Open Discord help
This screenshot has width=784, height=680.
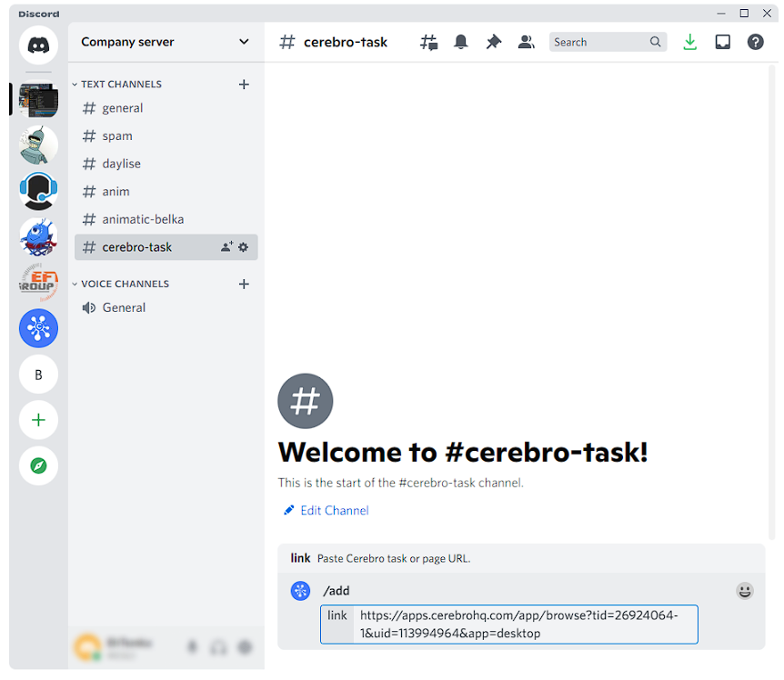point(756,42)
